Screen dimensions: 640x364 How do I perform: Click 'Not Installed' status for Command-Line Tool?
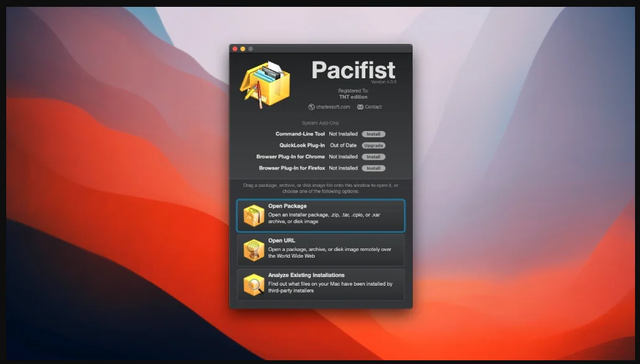coord(343,134)
